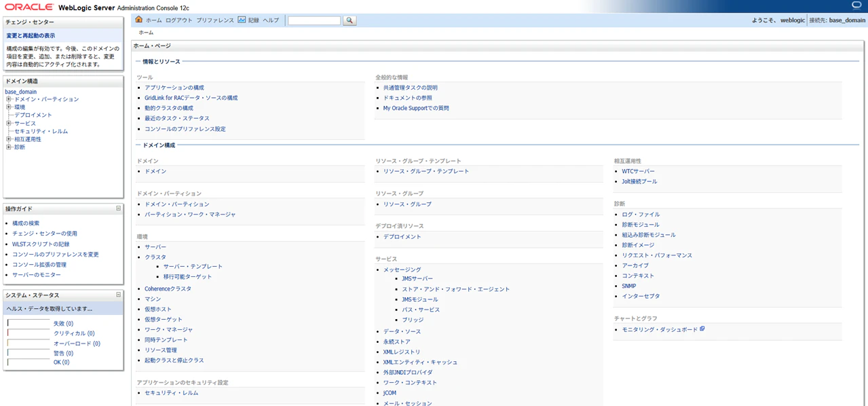Select デプロイメント in the domain structure tree
This screenshot has height=406, width=868.
coord(33,115)
